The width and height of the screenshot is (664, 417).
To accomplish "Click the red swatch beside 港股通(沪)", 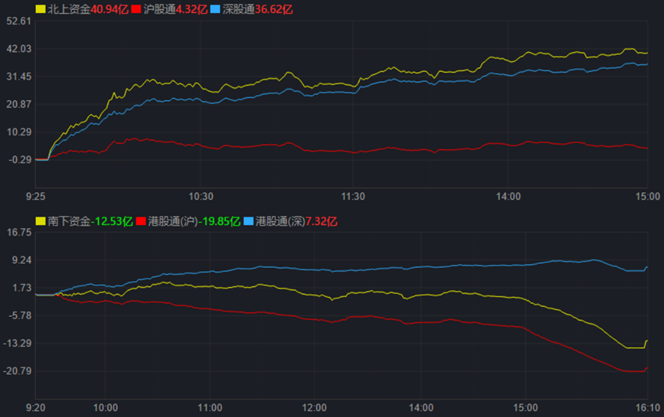I will (x=141, y=220).
